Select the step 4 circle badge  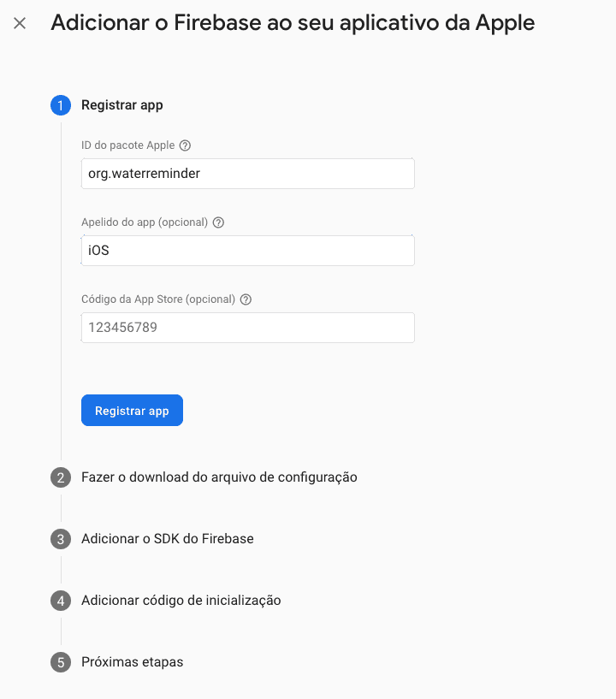(60, 601)
